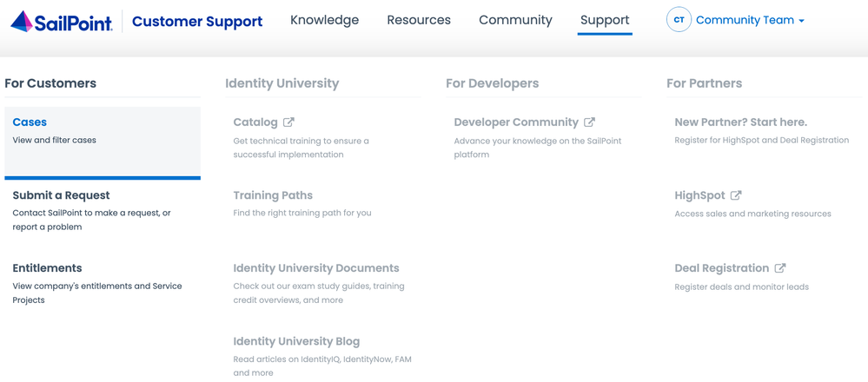Select the Support menu tab
The height and width of the screenshot is (382, 868).
[605, 20]
